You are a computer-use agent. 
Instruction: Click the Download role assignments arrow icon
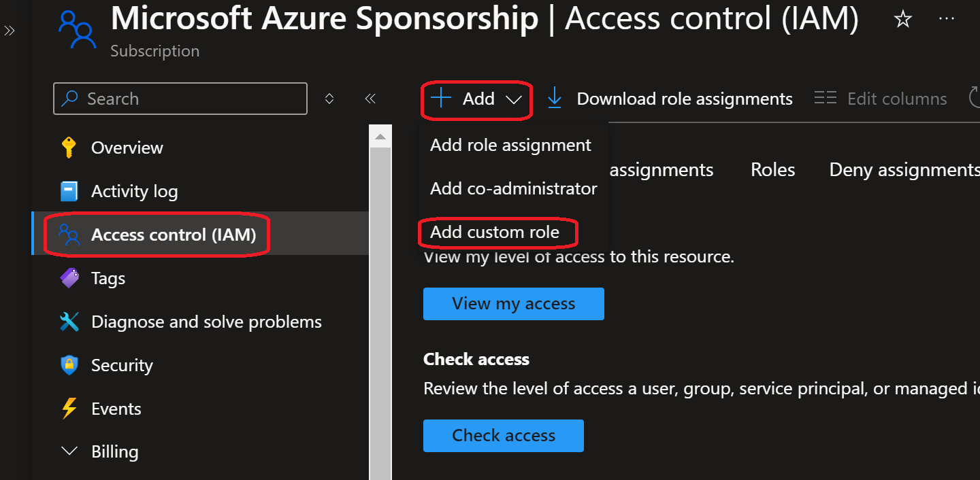(555, 99)
